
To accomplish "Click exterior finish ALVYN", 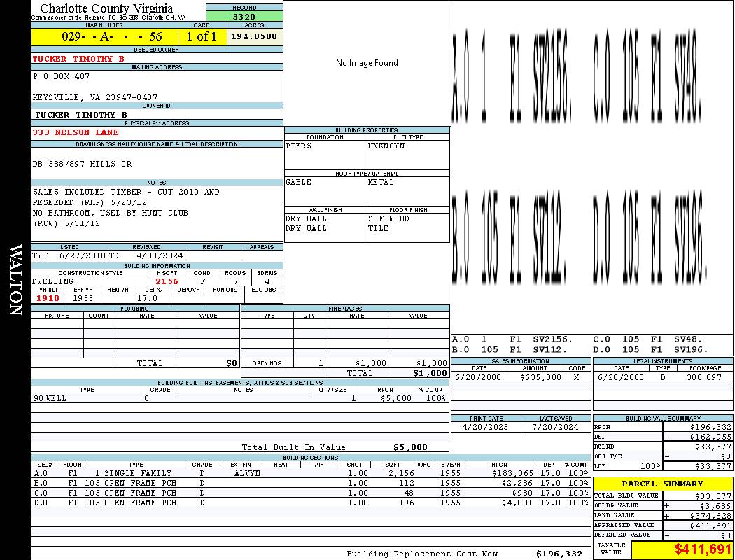I will [x=247, y=474].
